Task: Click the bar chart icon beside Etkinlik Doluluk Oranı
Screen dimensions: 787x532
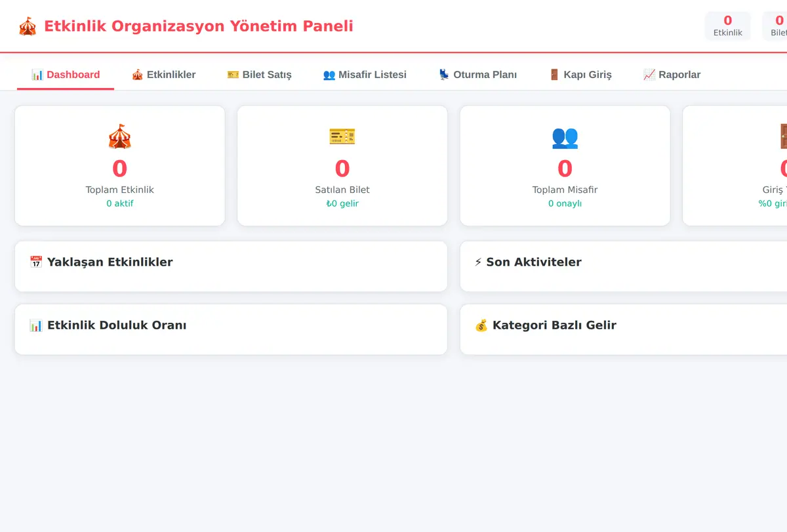Action: tap(36, 325)
